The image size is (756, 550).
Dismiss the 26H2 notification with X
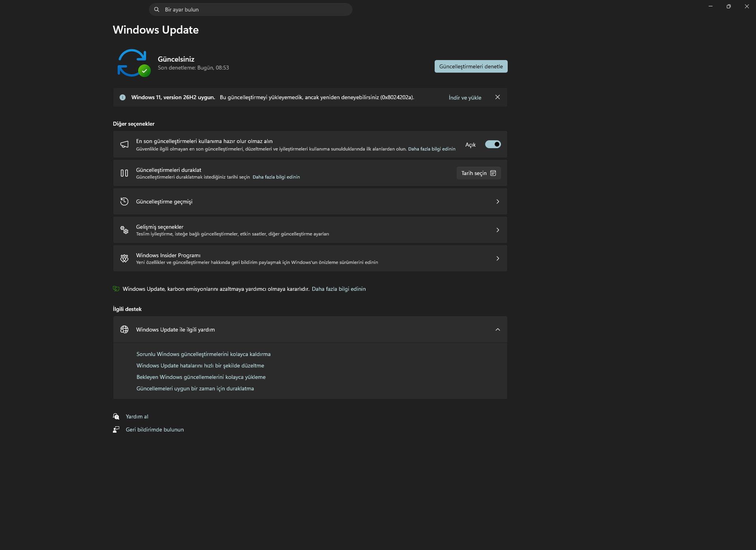(497, 97)
